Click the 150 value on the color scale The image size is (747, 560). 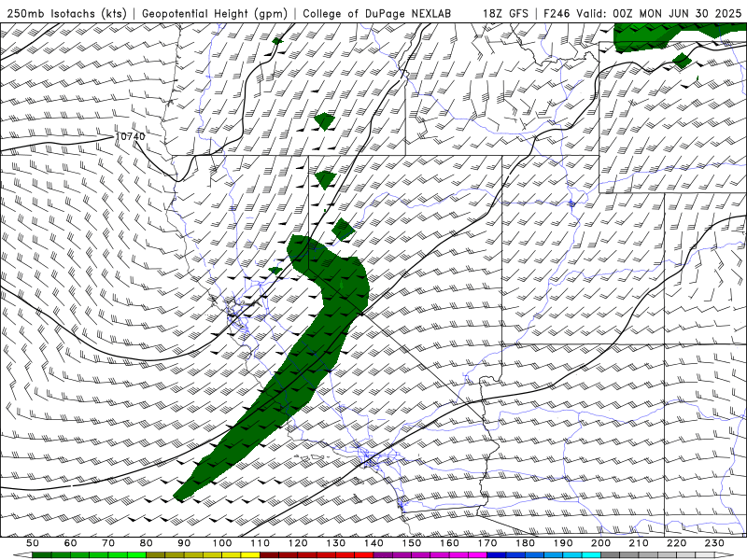(411, 543)
